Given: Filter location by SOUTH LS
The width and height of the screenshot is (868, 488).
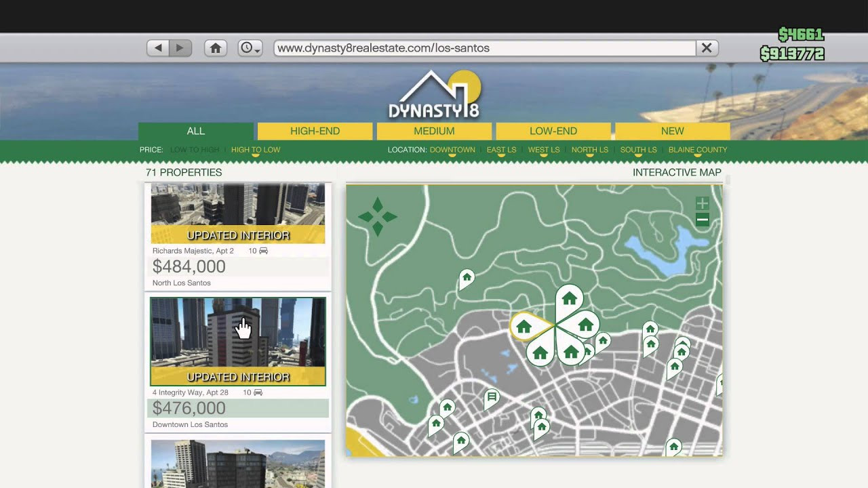Looking at the screenshot, I should (638, 150).
